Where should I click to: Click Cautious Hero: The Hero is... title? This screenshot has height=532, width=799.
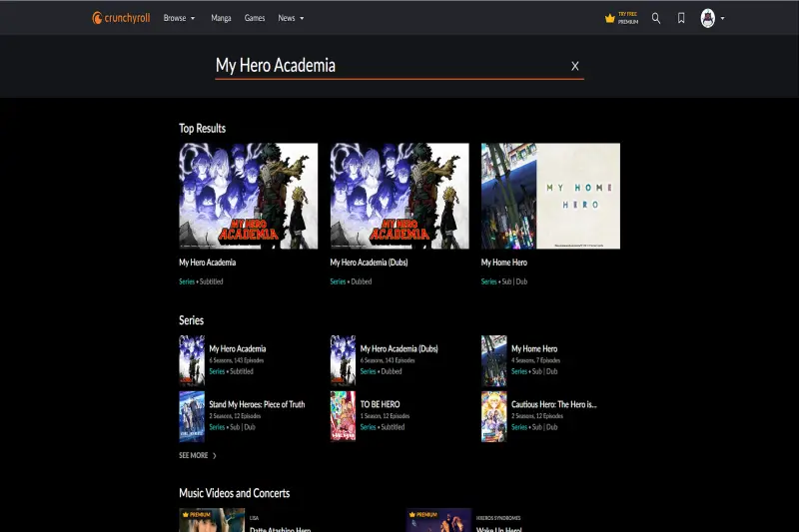[x=554, y=404]
